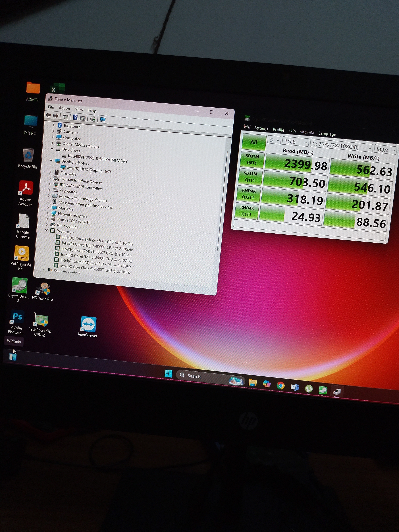
Task: Select the Recycle Bin desktop icon
Action: click(28, 158)
